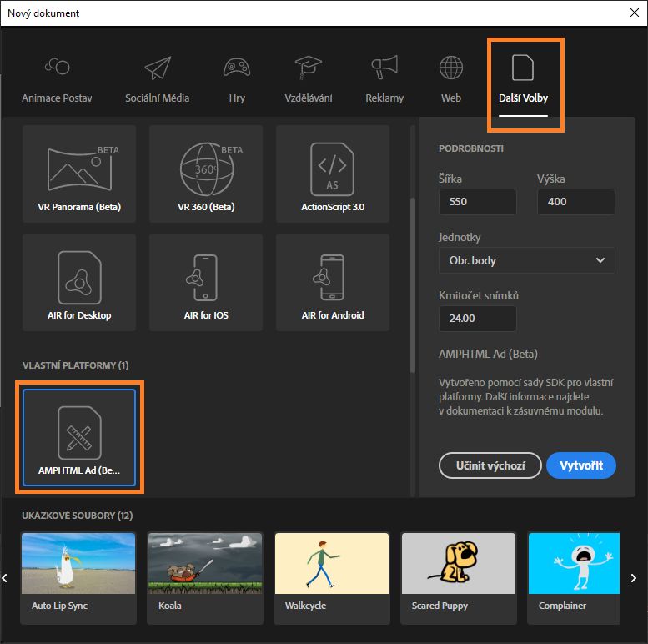Select the AIR for Desktop preset
Viewport: 648px width, 644px height.
click(79, 282)
